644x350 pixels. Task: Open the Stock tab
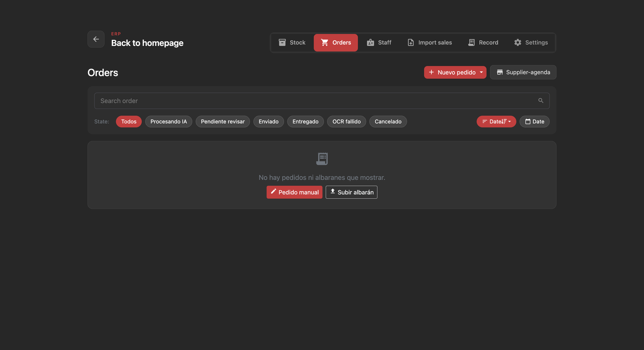292,42
